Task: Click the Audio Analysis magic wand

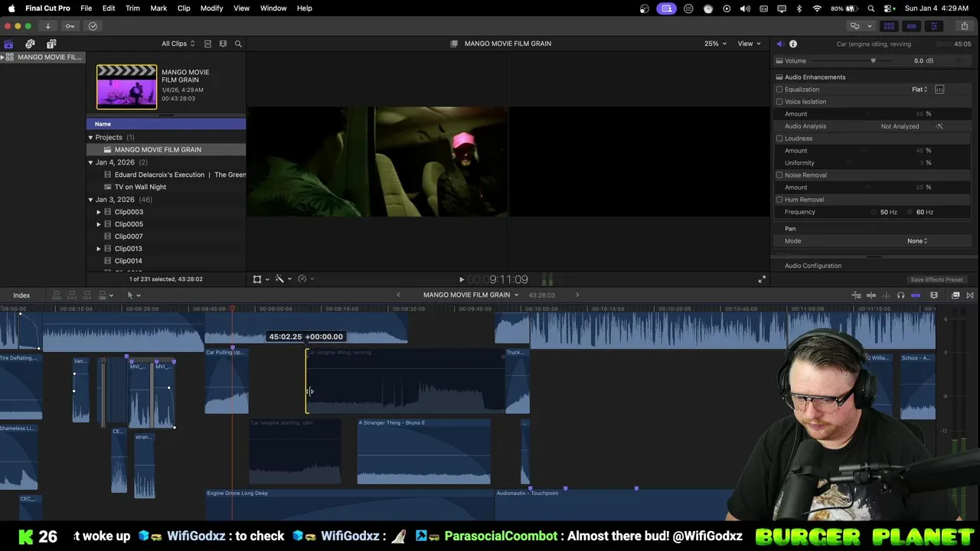Action: [x=939, y=126]
